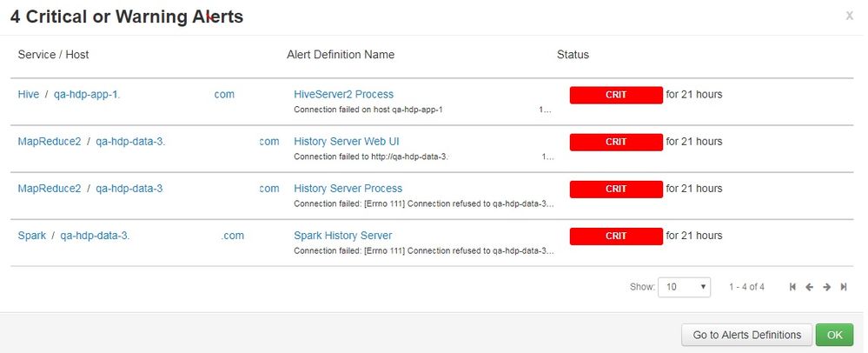Click CRIT status badge for HiveServer2 Process

(x=615, y=94)
